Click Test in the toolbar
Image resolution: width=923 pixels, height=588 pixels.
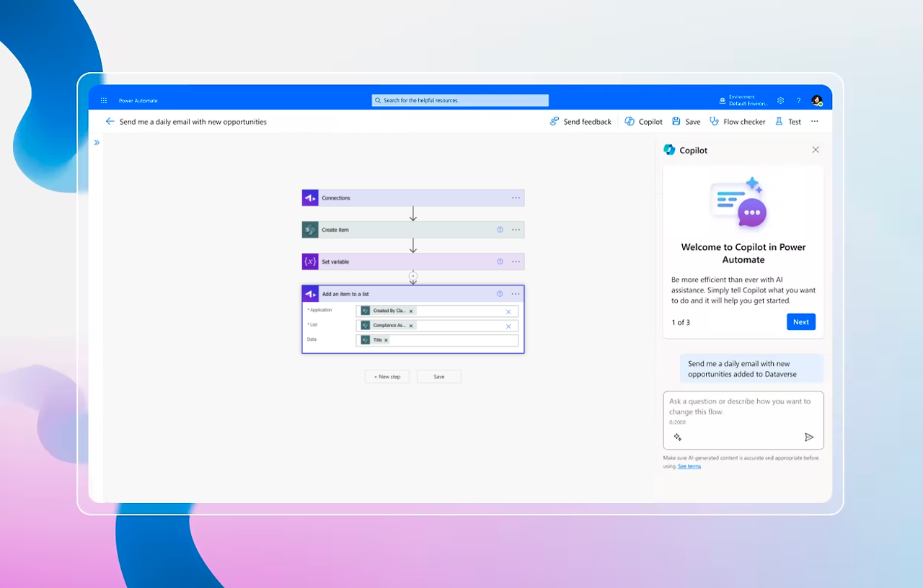click(x=788, y=122)
